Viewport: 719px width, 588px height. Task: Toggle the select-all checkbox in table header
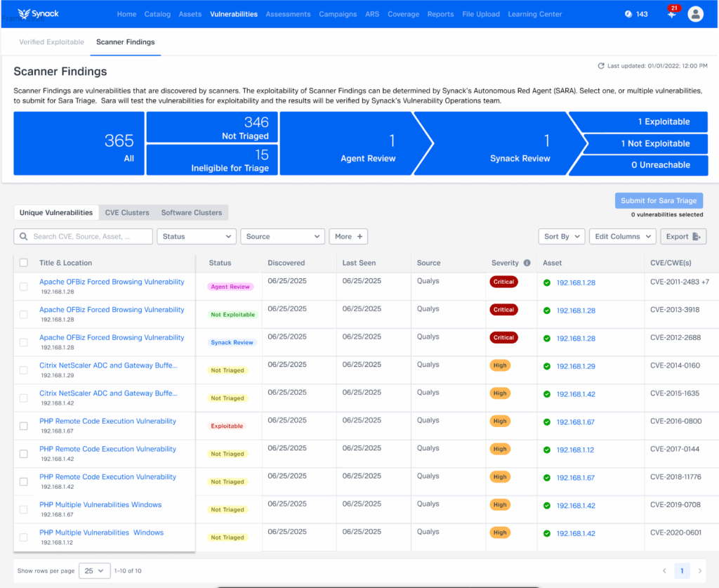point(24,263)
